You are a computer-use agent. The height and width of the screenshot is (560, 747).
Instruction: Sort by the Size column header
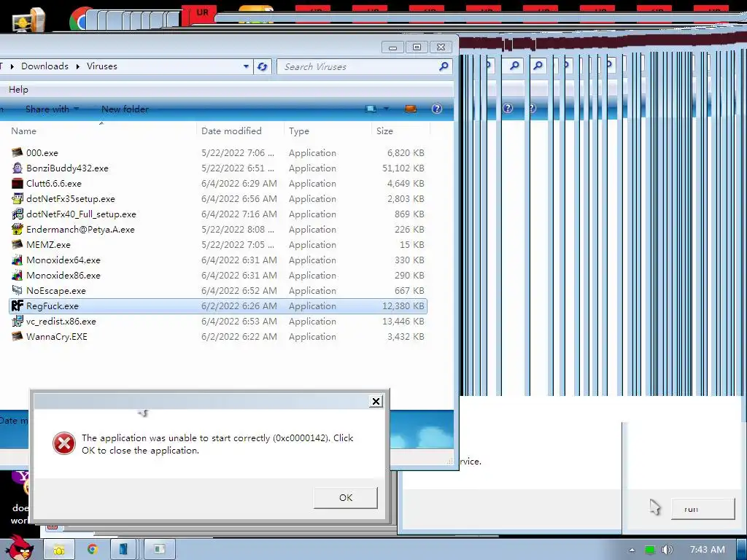click(x=400, y=131)
